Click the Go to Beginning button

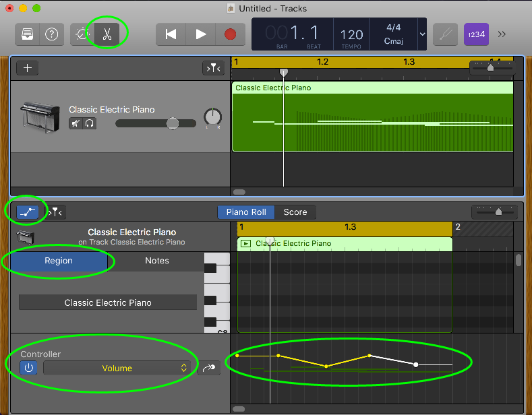(x=171, y=34)
